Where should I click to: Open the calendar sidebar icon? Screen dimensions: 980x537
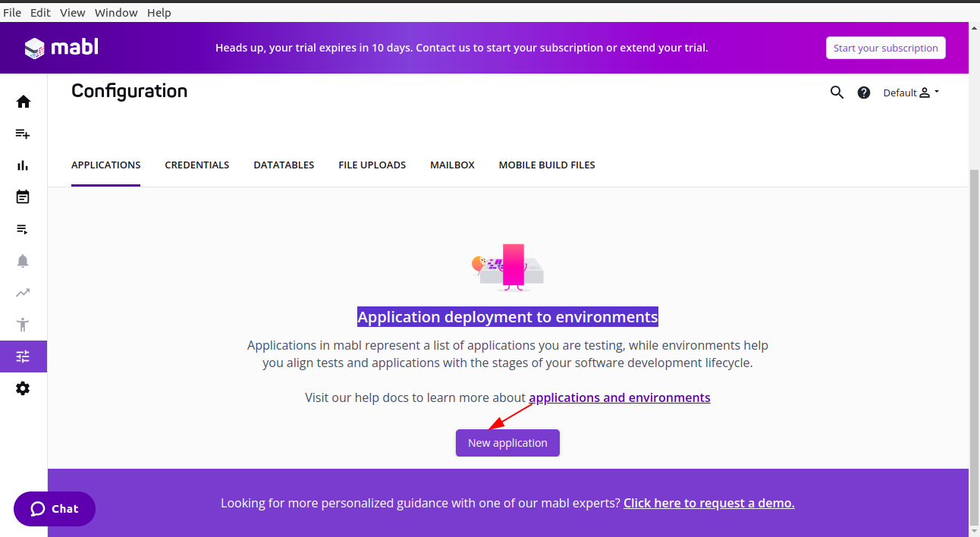coord(23,197)
